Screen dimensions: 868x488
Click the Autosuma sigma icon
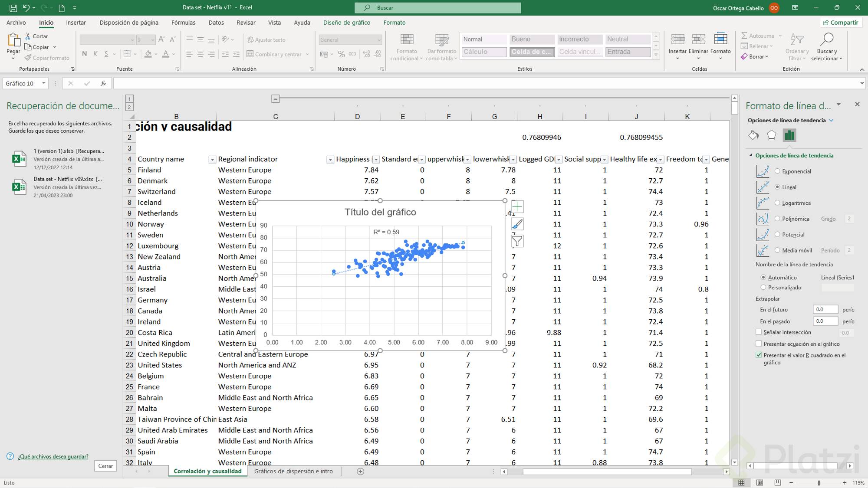(x=744, y=36)
